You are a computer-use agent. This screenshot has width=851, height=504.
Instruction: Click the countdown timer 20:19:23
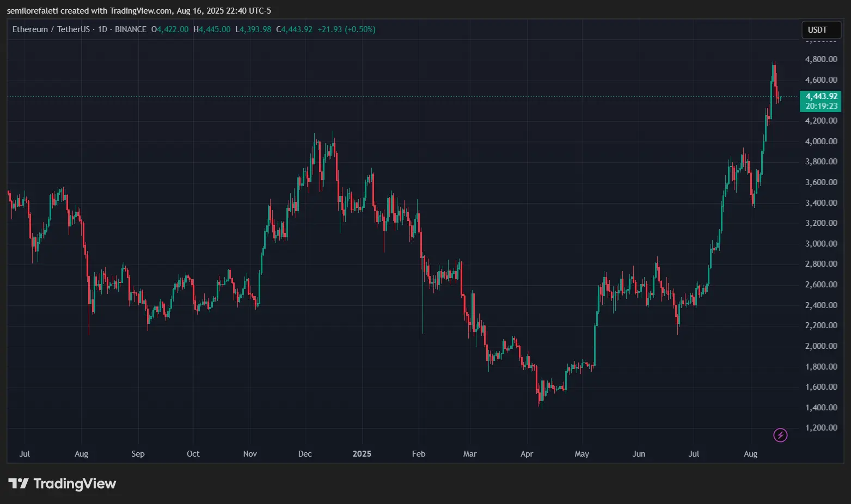821,106
